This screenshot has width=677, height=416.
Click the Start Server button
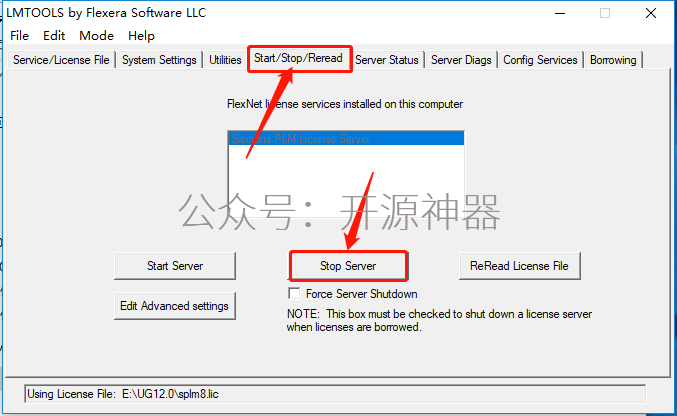[175, 266]
